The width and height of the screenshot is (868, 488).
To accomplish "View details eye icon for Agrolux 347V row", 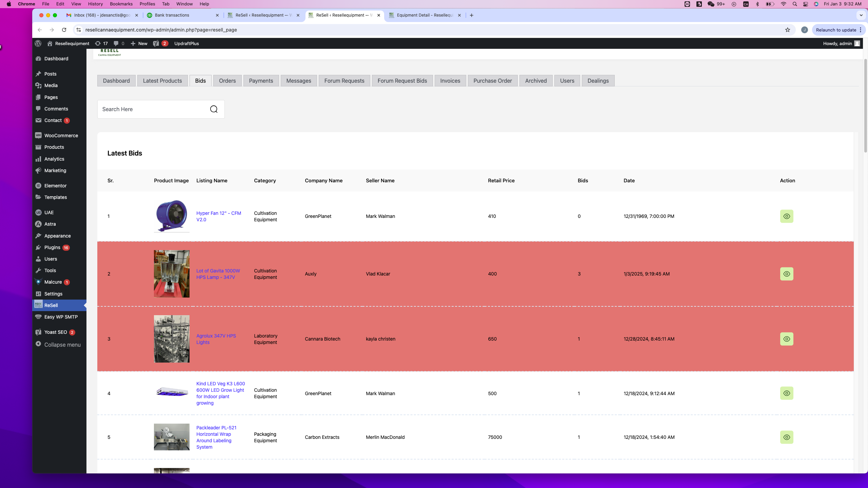I will [787, 339].
